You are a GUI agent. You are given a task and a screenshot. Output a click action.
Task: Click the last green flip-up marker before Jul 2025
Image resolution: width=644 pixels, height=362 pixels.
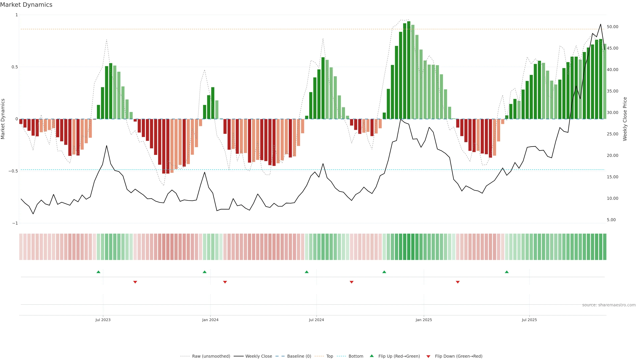click(506, 272)
